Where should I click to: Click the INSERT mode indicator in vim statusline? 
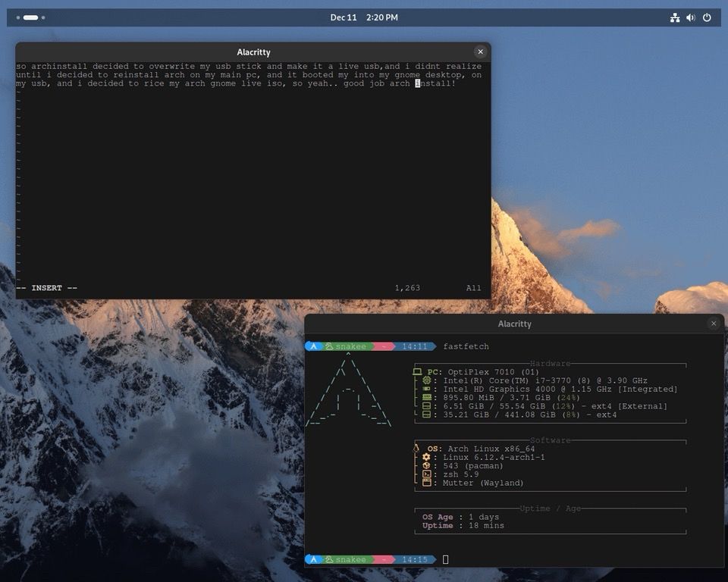(45, 288)
